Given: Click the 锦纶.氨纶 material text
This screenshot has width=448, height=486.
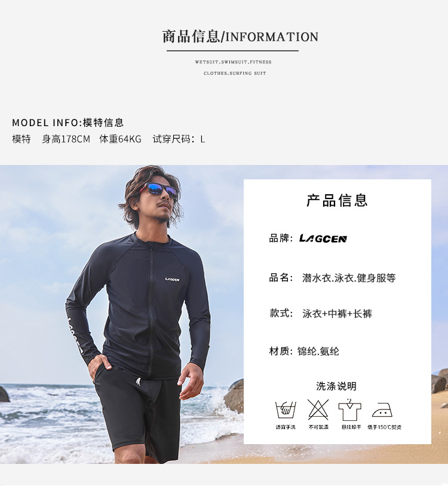Looking at the screenshot, I should pos(318,351).
